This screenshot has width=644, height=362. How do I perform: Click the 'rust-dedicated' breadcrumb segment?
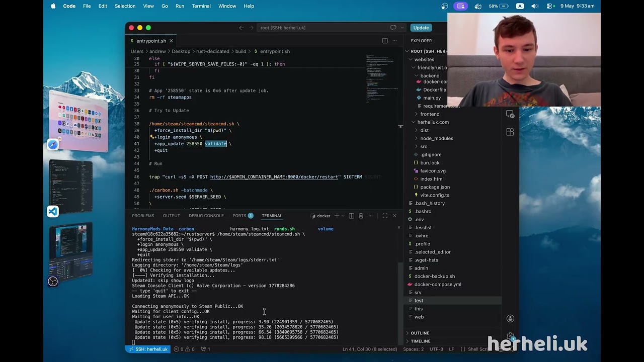coord(213,51)
